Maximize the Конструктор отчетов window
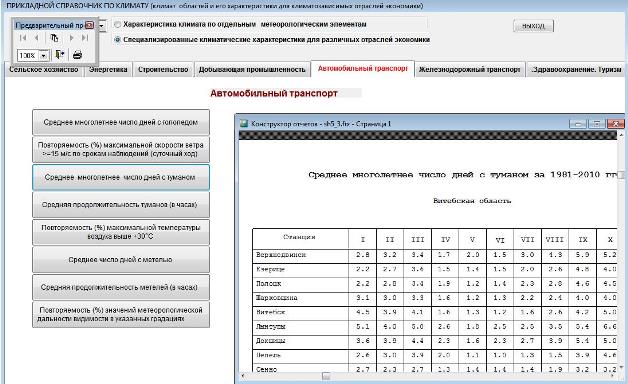Screen dimensions: 628x384 coord(596,124)
